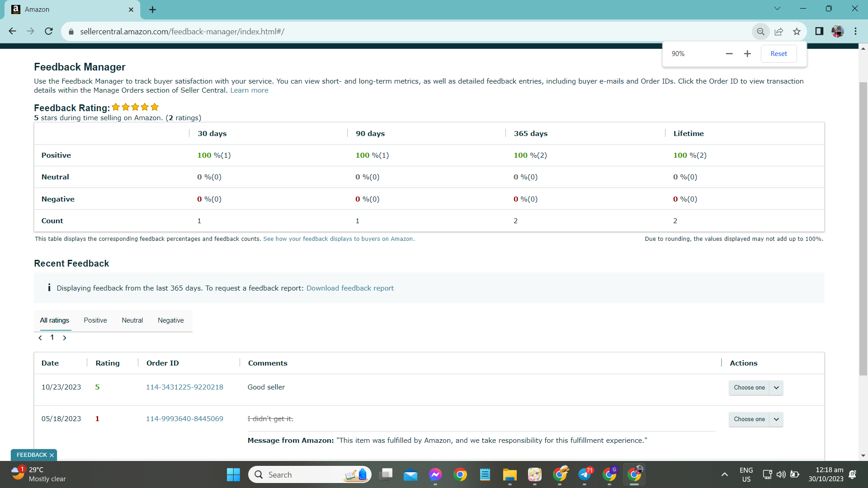
Task: Open the FEEDBACK widget button
Action: point(32,455)
